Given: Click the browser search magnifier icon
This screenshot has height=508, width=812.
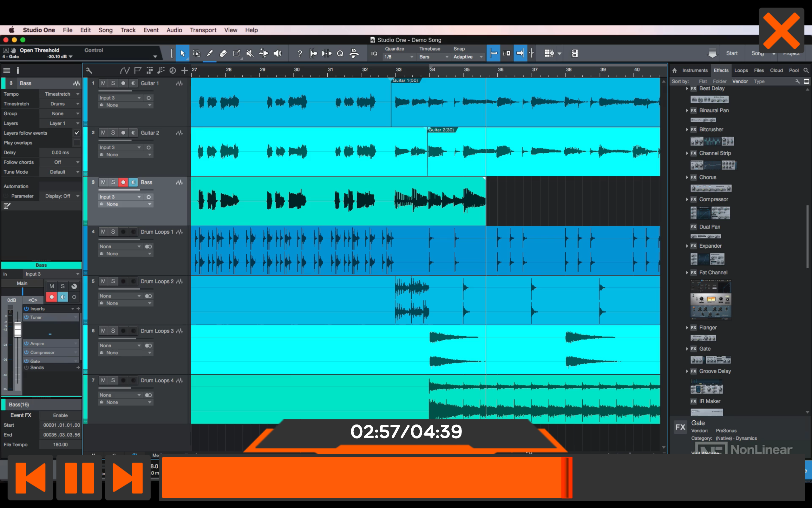Looking at the screenshot, I should pyautogui.click(x=806, y=70).
